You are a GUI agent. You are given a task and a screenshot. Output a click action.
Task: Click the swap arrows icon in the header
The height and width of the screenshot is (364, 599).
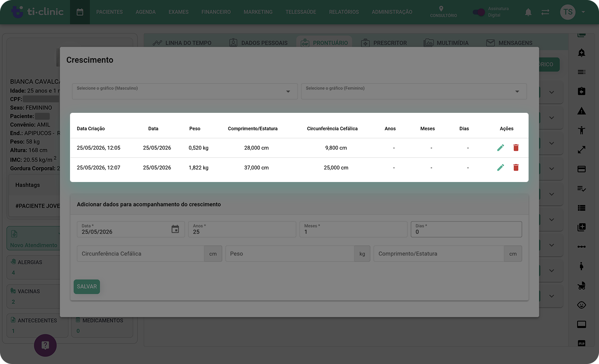545,12
